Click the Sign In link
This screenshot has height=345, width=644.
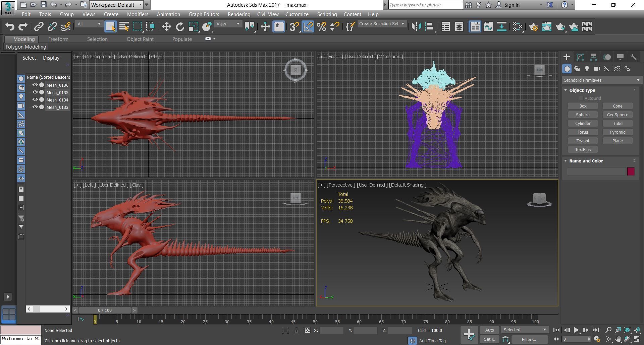[512, 5]
